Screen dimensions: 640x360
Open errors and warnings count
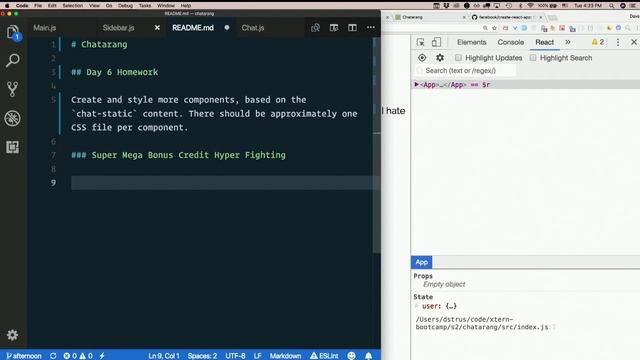point(78,356)
